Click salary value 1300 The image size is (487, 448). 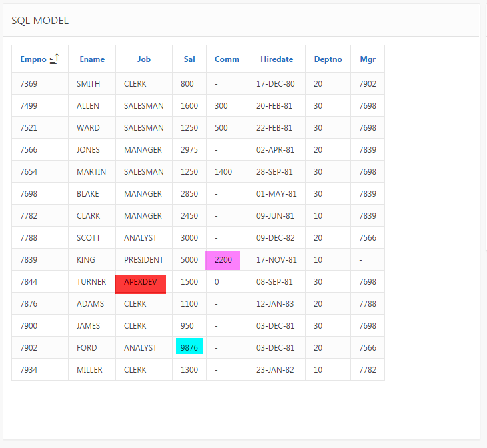(189, 370)
